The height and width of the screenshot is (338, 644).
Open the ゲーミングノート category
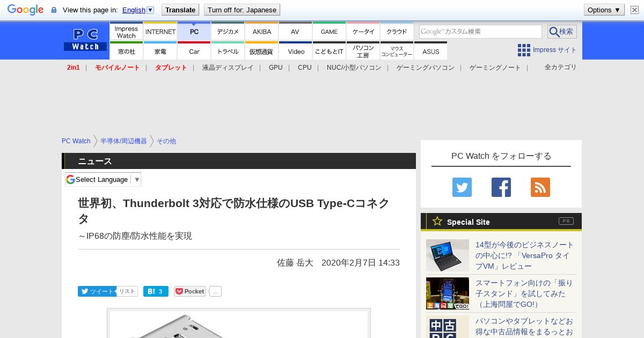(495, 68)
